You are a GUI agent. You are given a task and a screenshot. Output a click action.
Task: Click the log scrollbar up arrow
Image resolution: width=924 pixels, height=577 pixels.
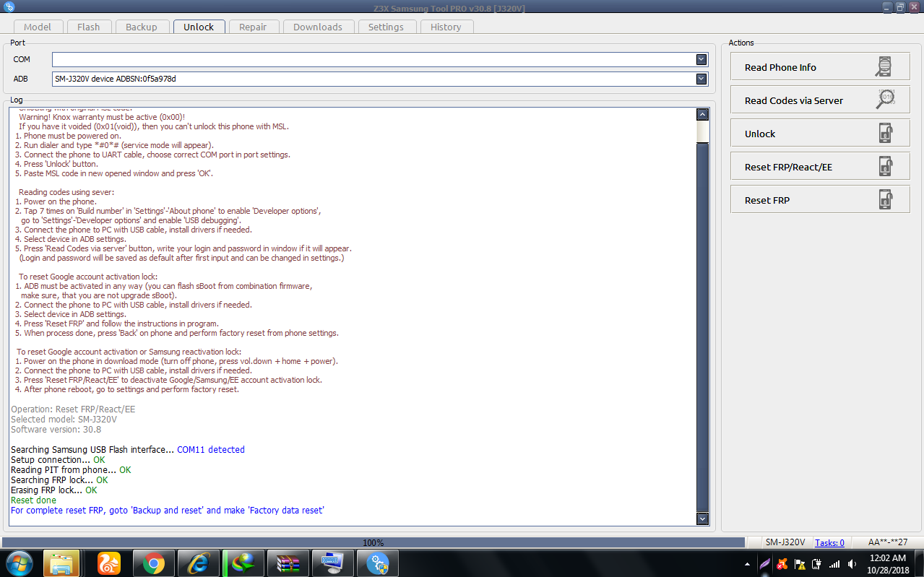pyautogui.click(x=702, y=114)
